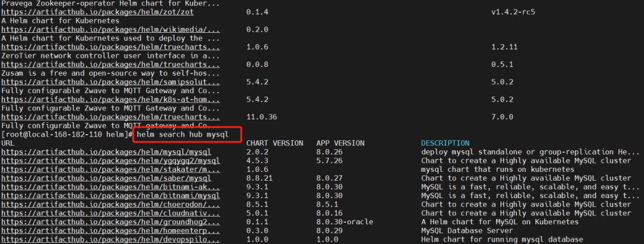Select the 'ZeroTier network controller user interface' line
The height and width of the screenshot is (244, 644).
[110, 56]
